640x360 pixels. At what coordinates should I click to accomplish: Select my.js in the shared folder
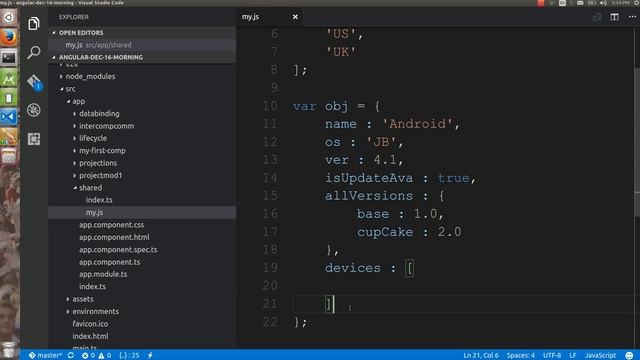(x=142, y=212)
